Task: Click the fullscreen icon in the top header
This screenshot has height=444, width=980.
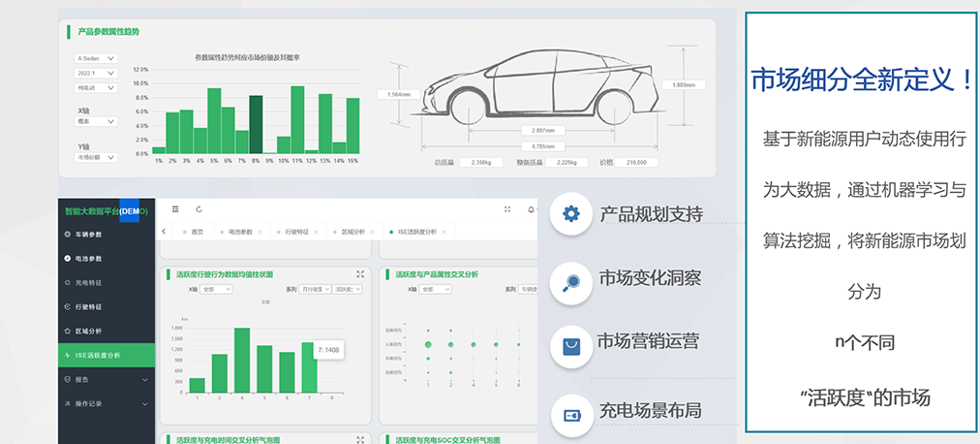Action: [x=507, y=208]
